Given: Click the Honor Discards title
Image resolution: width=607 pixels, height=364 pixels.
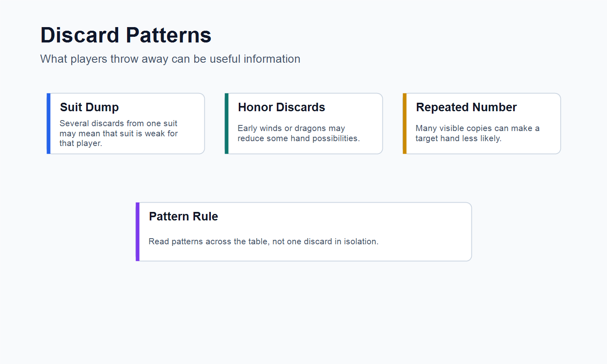Looking at the screenshot, I should (282, 107).
